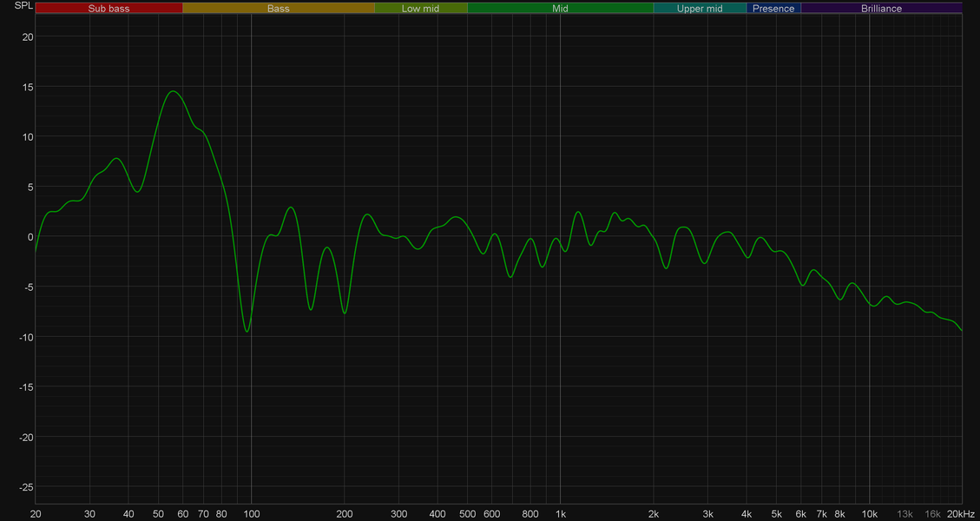The image size is (980, 521).
Task: Select the Presence band header
Action: (773, 8)
